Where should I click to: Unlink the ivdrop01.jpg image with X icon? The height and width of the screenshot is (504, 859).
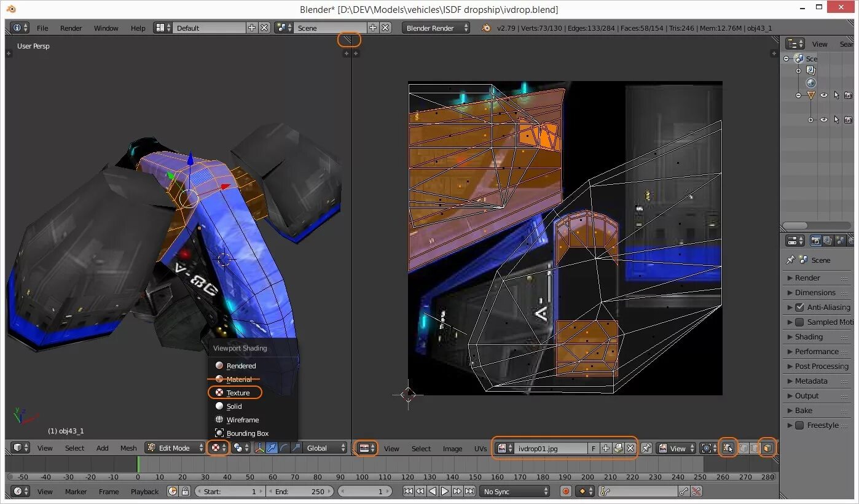point(630,449)
